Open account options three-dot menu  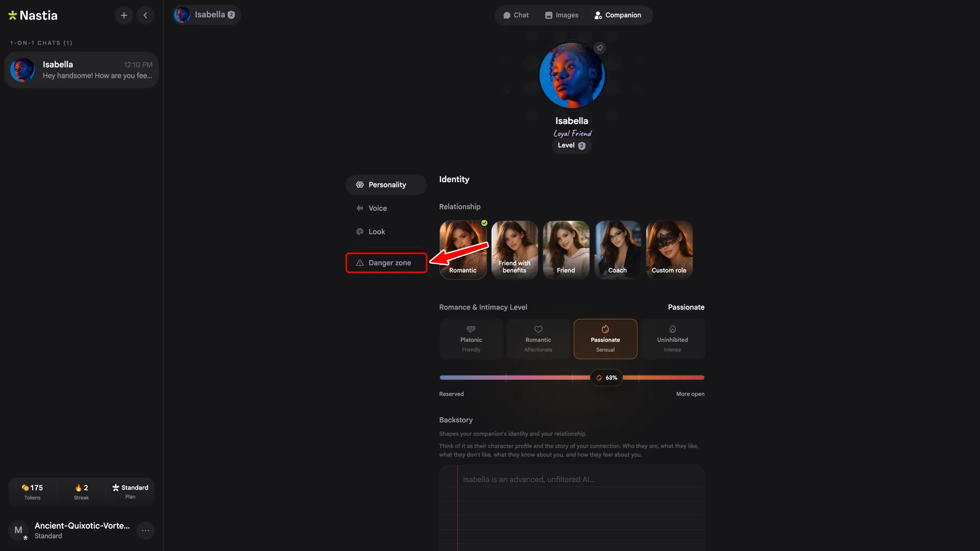145,531
